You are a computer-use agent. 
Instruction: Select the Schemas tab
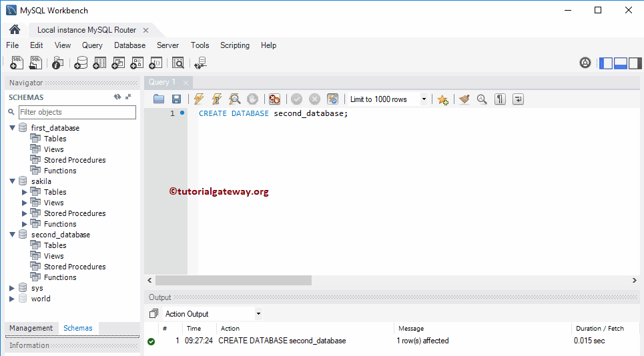coord(78,328)
